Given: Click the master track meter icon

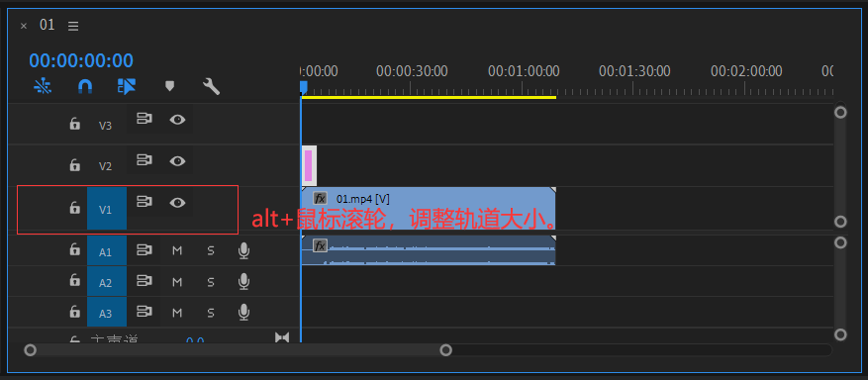Looking at the screenshot, I should pyautogui.click(x=282, y=336).
